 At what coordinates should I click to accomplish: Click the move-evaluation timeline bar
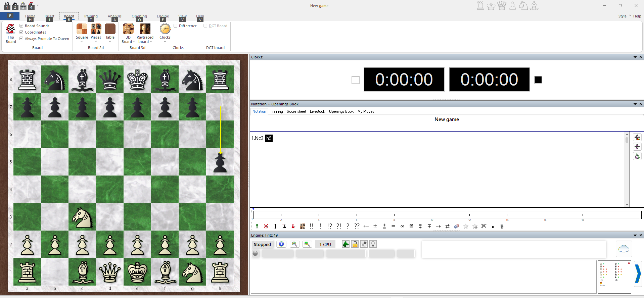point(447,214)
